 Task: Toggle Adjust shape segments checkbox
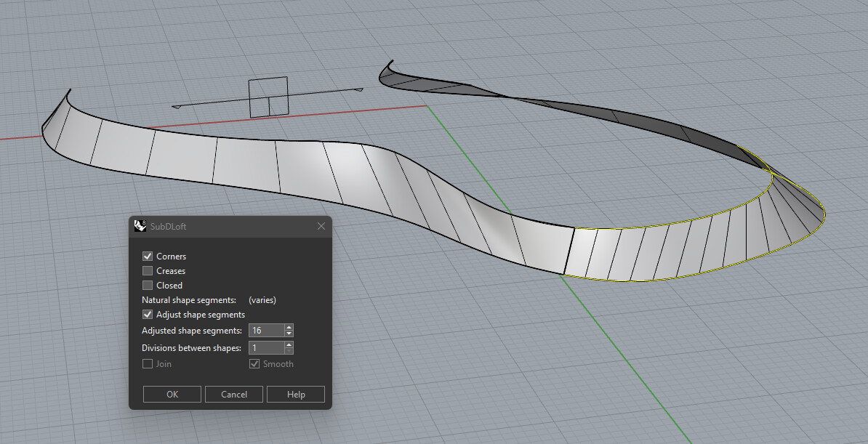(148, 315)
